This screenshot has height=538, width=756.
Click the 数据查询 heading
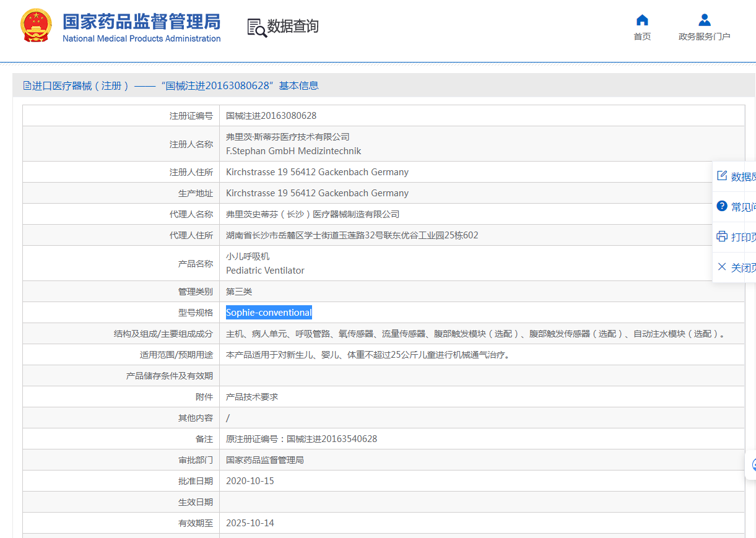(293, 27)
